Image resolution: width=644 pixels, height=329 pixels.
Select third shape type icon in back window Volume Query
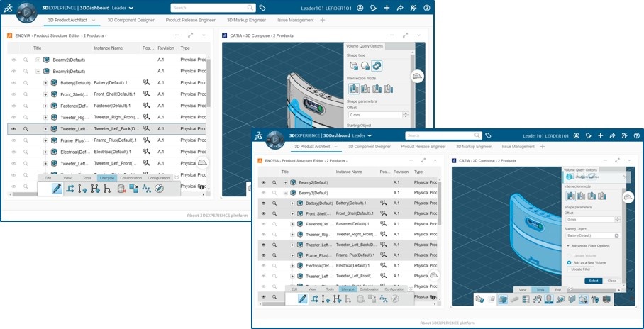[377, 65]
